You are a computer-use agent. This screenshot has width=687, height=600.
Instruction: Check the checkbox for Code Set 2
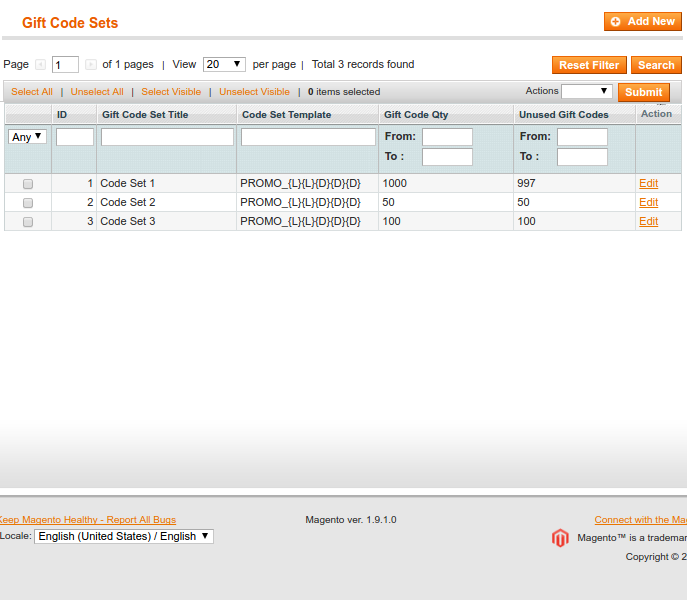pos(28,203)
